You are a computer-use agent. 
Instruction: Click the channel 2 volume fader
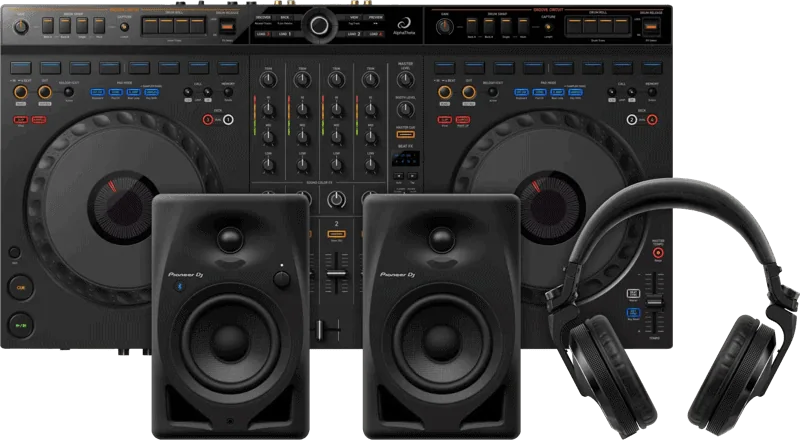[336, 274]
